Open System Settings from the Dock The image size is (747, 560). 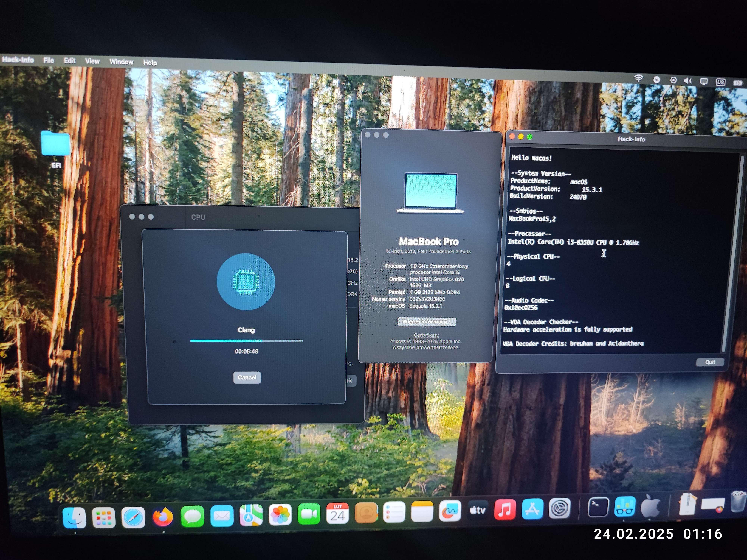pos(560,508)
